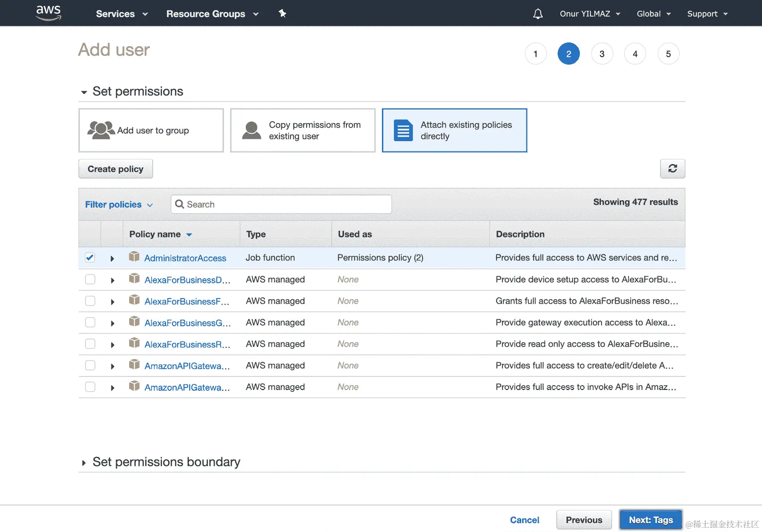The image size is (762, 532).
Task: Open the AlexaForBusinessG... policy link
Action: click(187, 323)
